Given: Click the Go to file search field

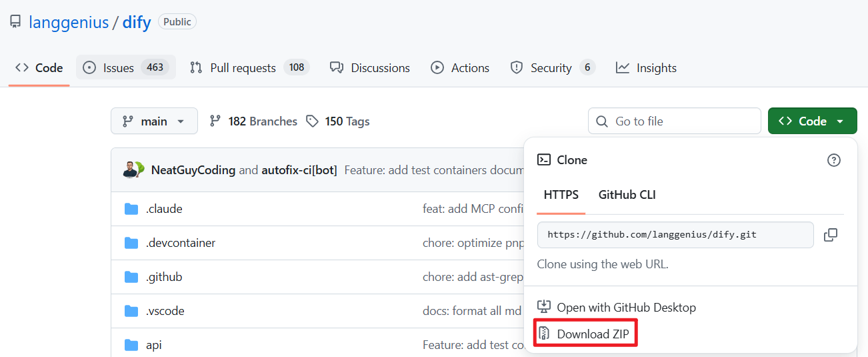Looking at the screenshot, I should [674, 121].
